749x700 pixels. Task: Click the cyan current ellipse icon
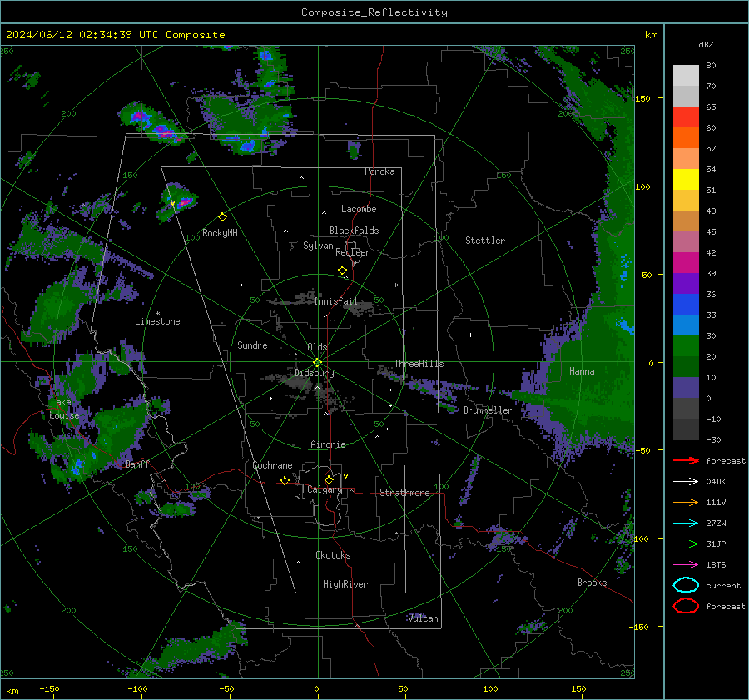click(x=686, y=585)
